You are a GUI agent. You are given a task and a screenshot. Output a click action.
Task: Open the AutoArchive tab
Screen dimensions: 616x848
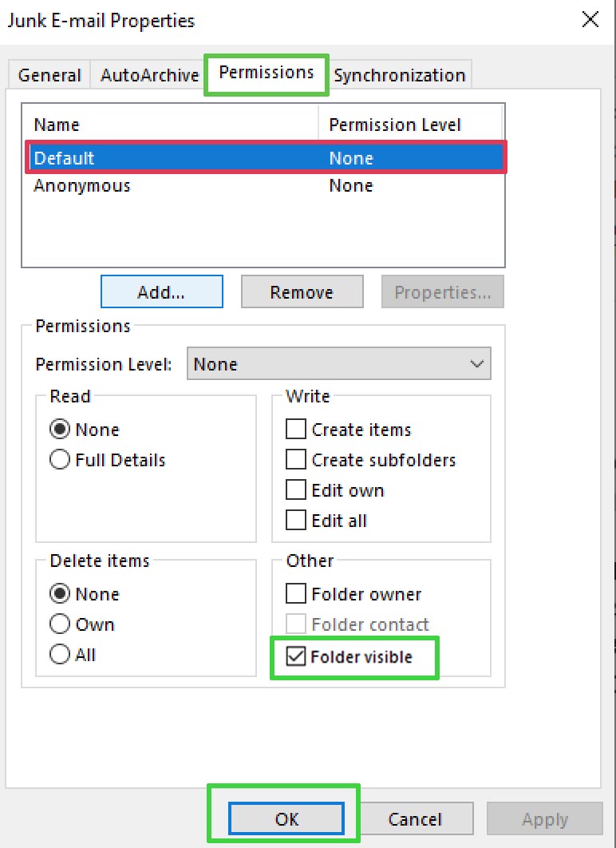click(x=149, y=75)
